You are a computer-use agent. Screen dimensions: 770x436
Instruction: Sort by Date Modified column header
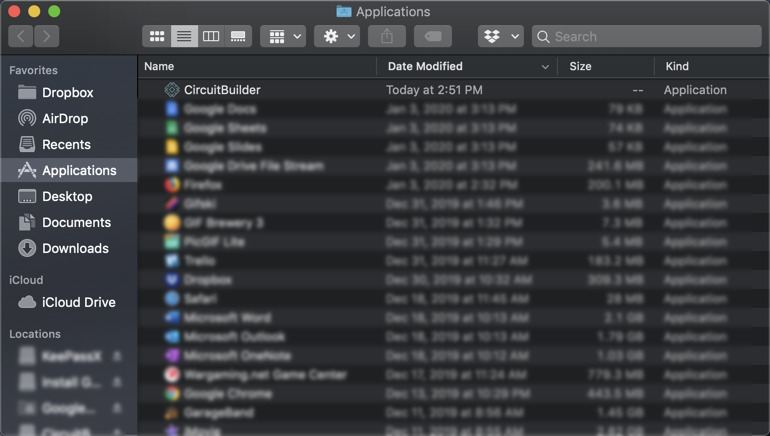425,66
